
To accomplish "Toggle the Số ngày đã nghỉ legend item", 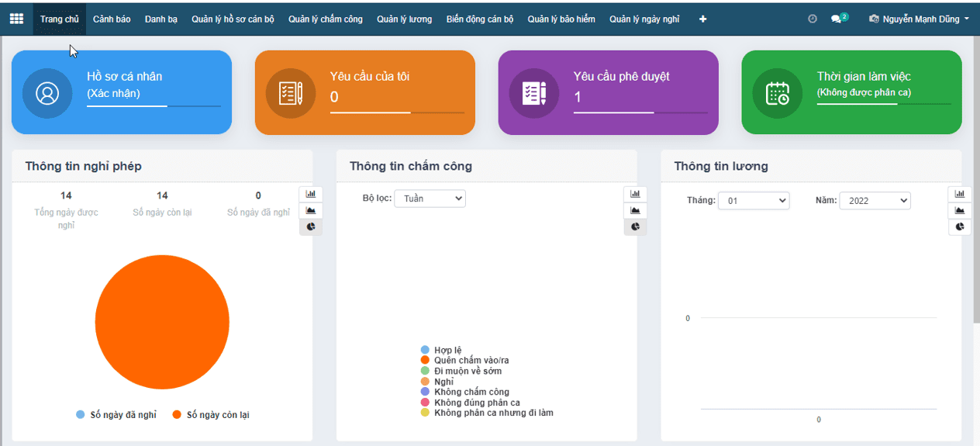I will pyautogui.click(x=116, y=415).
